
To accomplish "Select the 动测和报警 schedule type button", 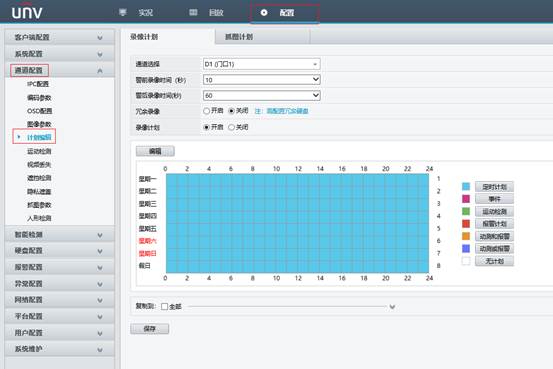I will coord(494,236).
